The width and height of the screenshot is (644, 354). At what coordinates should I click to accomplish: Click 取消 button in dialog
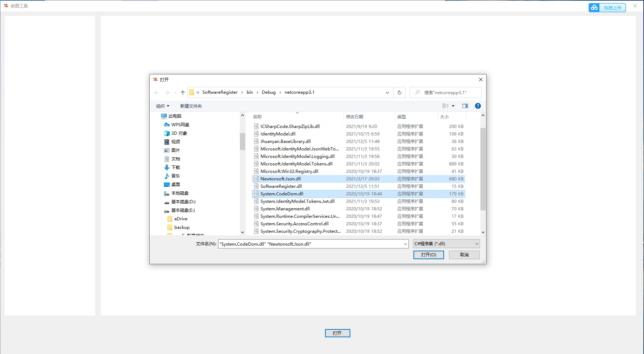click(x=464, y=255)
